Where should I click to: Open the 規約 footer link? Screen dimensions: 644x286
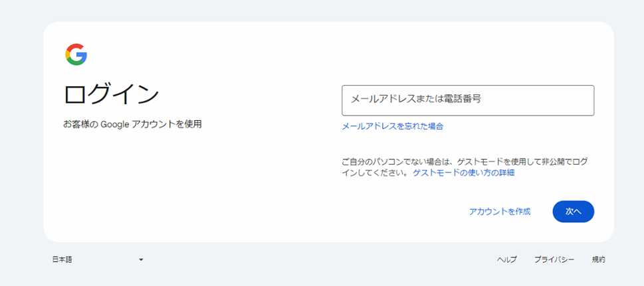598,259
